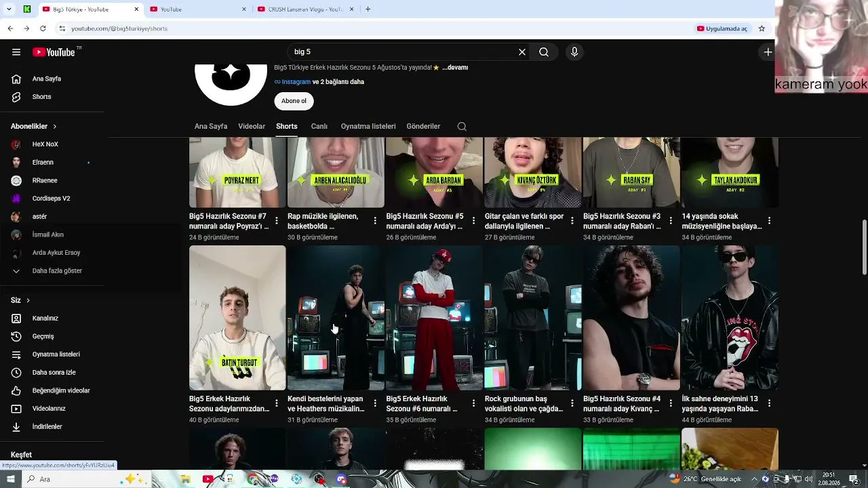This screenshot has width=868, height=488.
Task: Open a new browser tab
Action: [x=368, y=9]
